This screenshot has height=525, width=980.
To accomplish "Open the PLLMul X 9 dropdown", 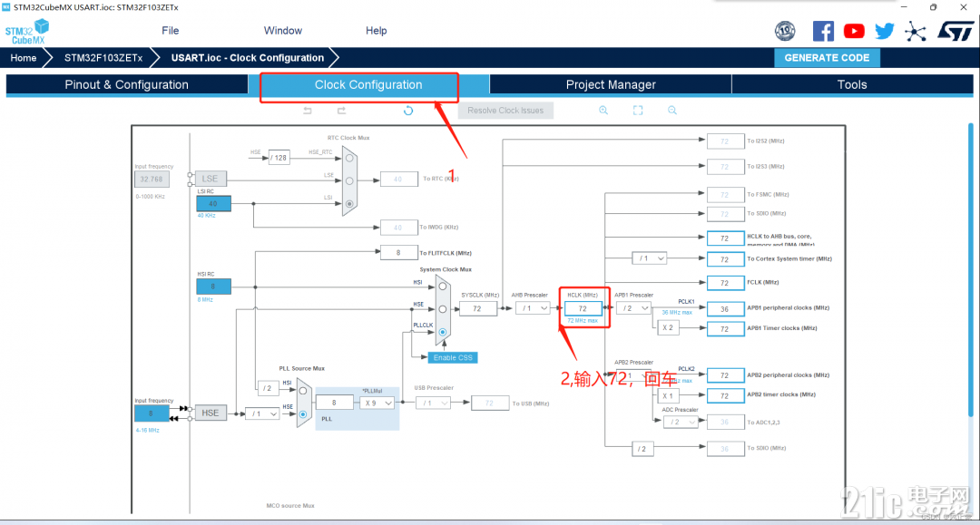I will click(377, 403).
